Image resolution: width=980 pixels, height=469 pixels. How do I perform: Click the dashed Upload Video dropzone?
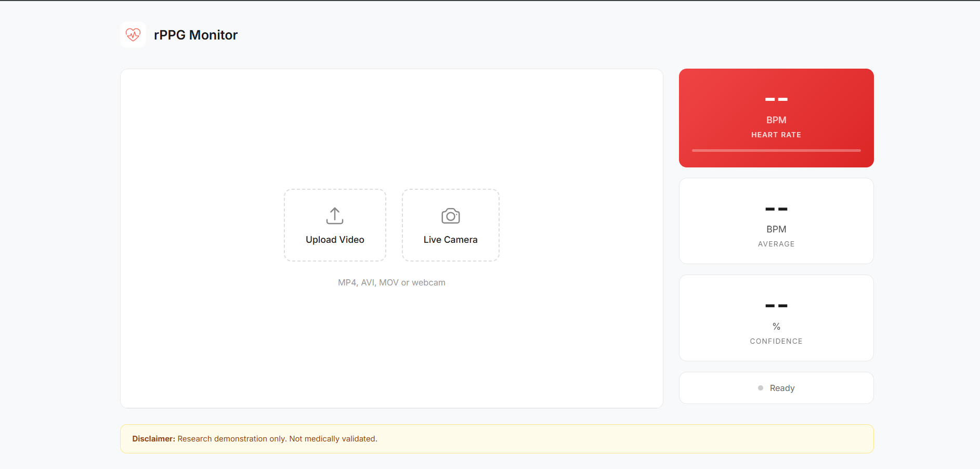(x=334, y=225)
